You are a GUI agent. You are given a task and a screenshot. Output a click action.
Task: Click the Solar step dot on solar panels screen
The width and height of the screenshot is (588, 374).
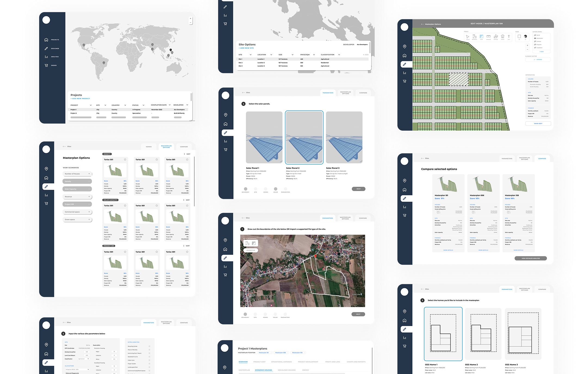coord(276,189)
